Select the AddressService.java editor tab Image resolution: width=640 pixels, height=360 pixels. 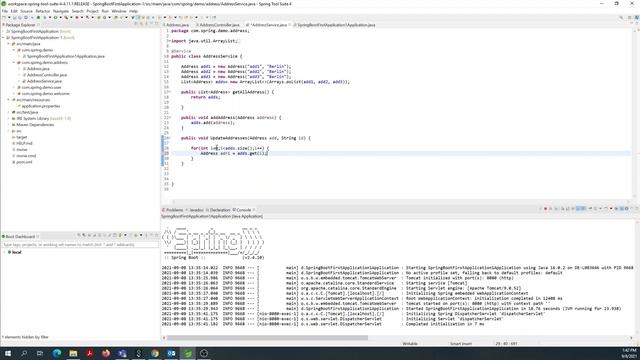(x=269, y=25)
